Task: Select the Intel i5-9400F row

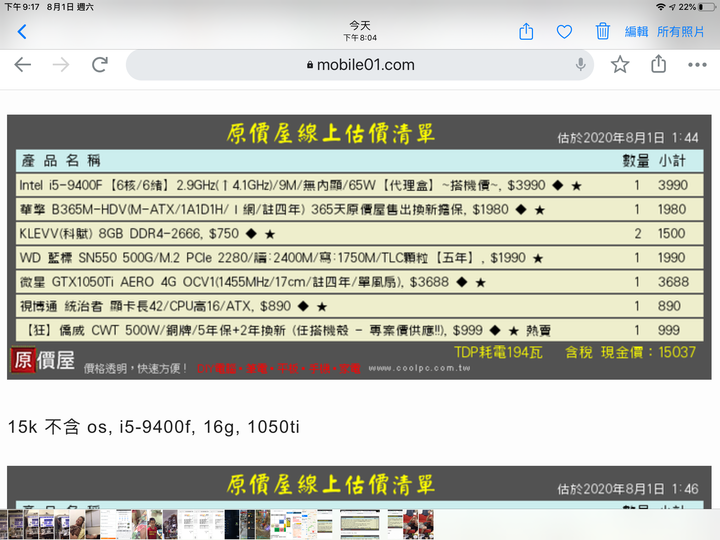Action: pyautogui.click(x=360, y=185)
